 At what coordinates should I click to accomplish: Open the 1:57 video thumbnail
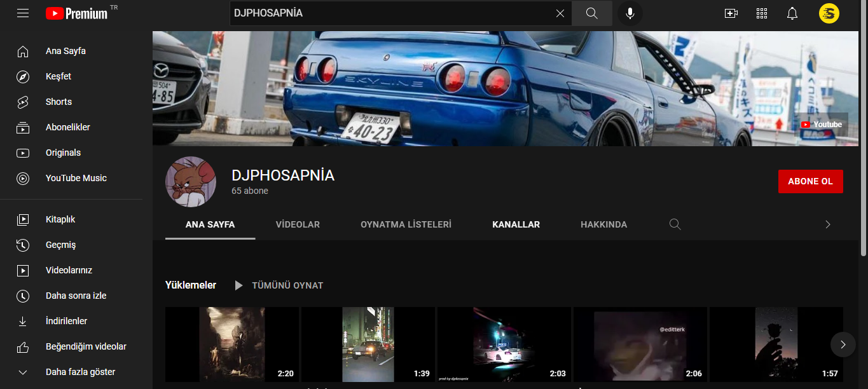pos(776,345)
